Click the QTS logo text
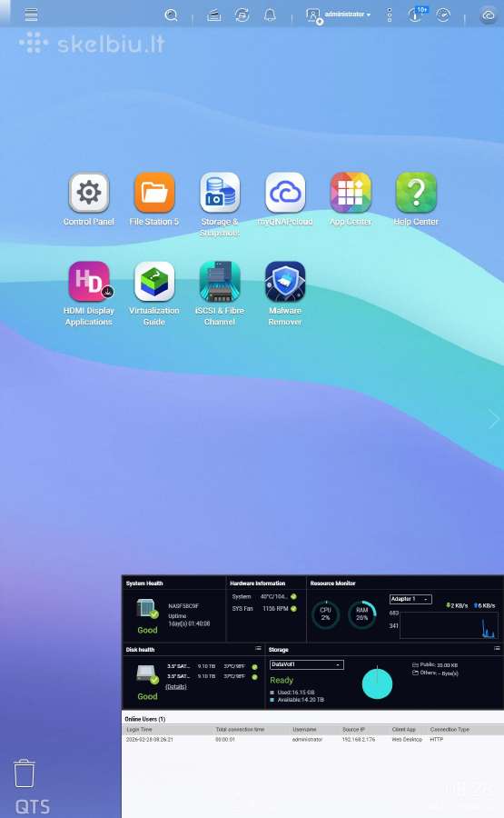504x818 pixels. 33,806
